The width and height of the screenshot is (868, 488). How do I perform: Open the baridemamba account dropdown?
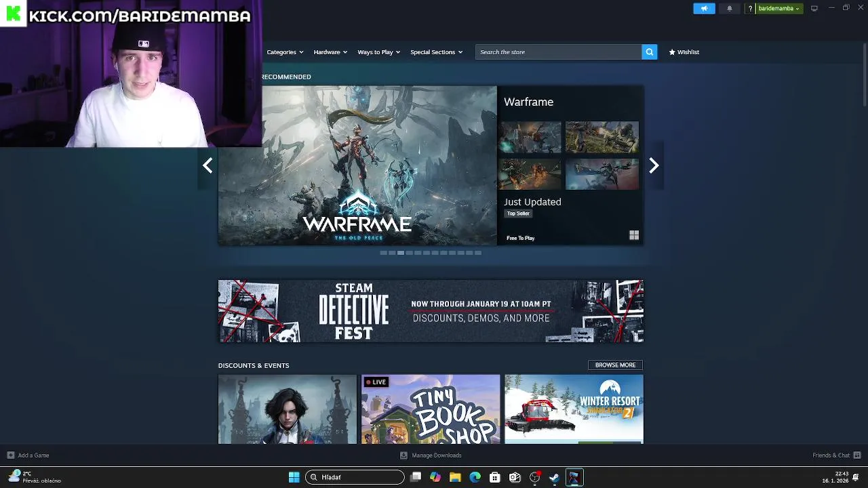tap(778, 8)
